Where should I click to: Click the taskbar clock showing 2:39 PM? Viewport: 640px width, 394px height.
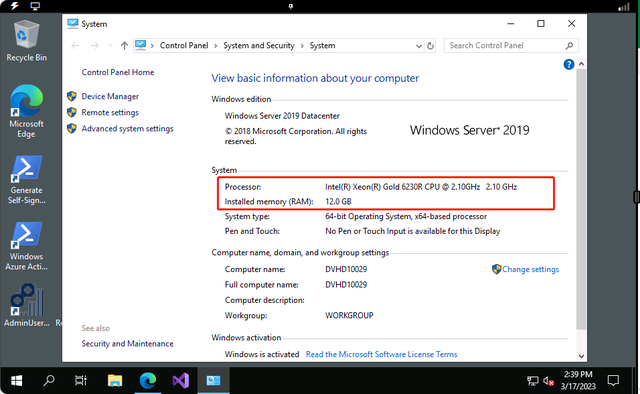tap(578, 381)
